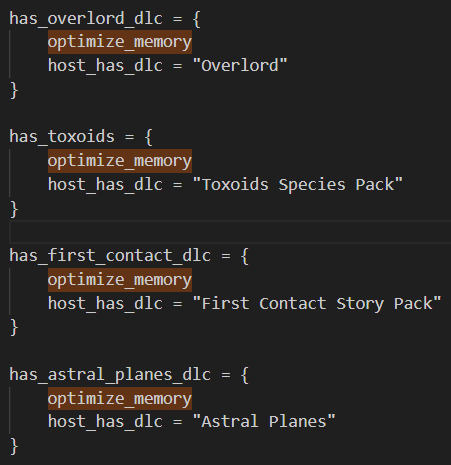This screenshot has height=465, width=451.
Task: Click host_has_dlc in the Overlord block
Action: click(x=105, y=66)
